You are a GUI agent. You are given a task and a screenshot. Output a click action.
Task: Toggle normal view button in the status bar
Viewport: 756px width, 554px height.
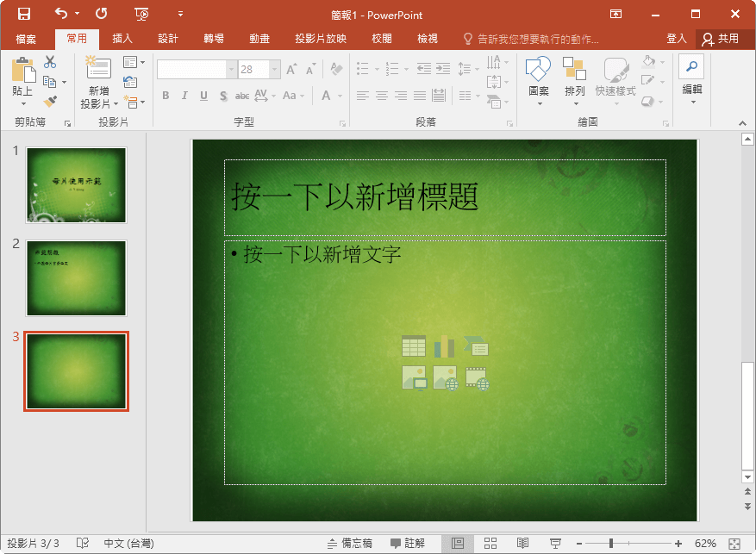458,544
